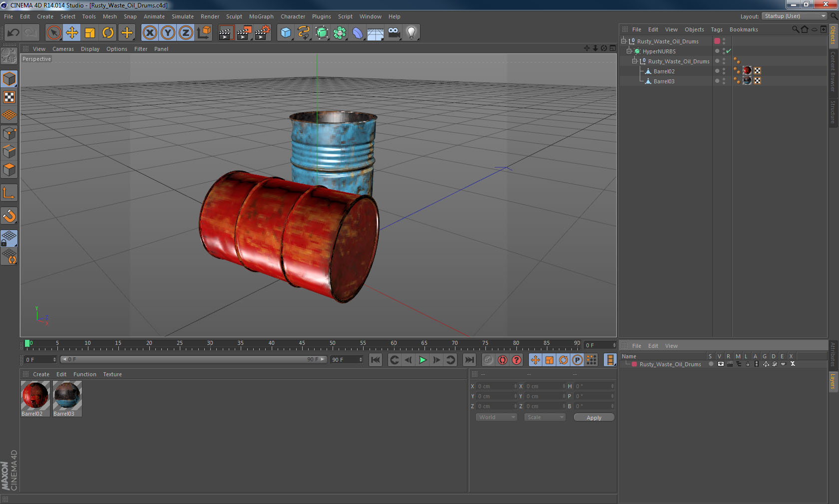Viewport: 839px width, 504px height.
Task: Click the Undo arrow icon
Action: point(13,33)
